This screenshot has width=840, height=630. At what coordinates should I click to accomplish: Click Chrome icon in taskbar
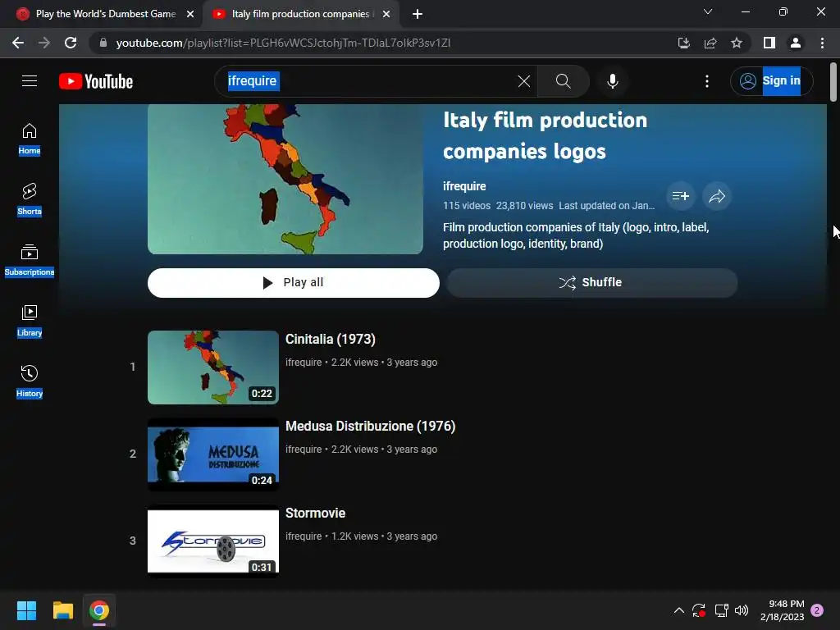coord(99,610)
